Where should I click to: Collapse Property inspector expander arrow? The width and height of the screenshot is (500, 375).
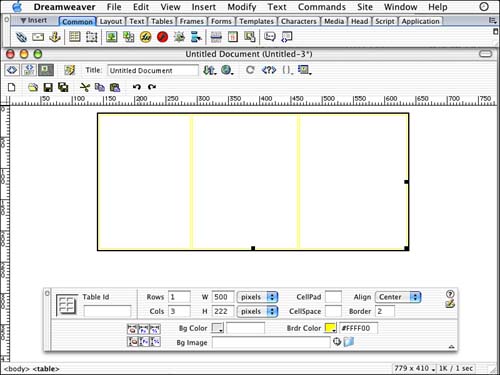pyautogui.click(x=451, y=347)
